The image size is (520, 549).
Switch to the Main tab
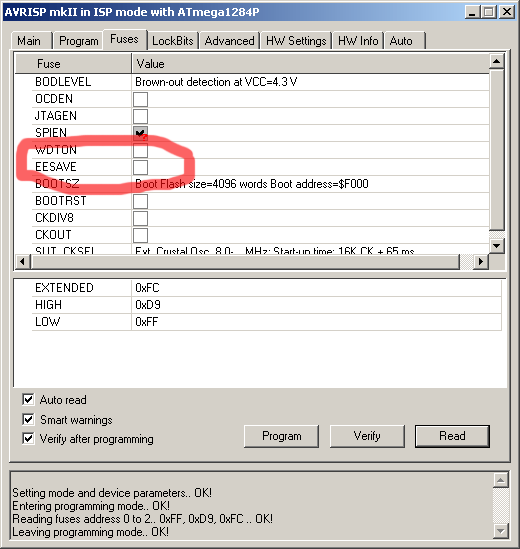click(x=32, y=41)
